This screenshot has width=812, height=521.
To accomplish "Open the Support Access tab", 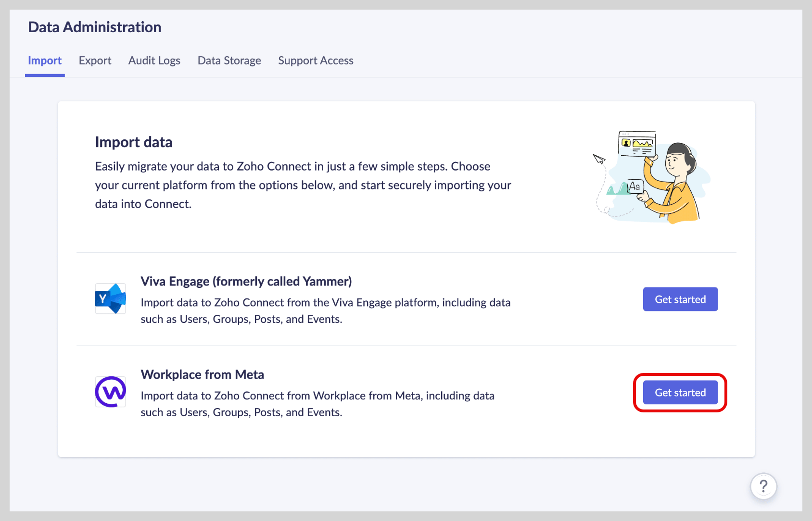I will coord(316,61).
